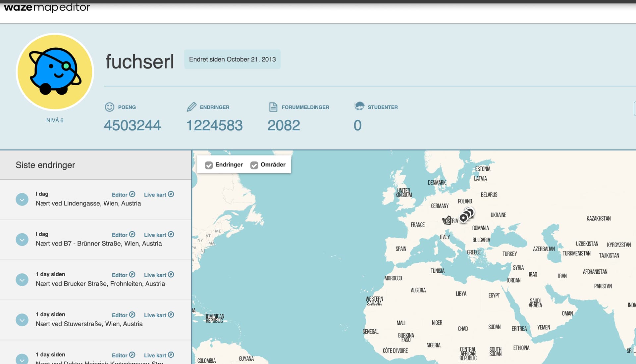Open Editor link for Brünner Straße
This screenshot has width=636, height=364.
tap(120, 235)
